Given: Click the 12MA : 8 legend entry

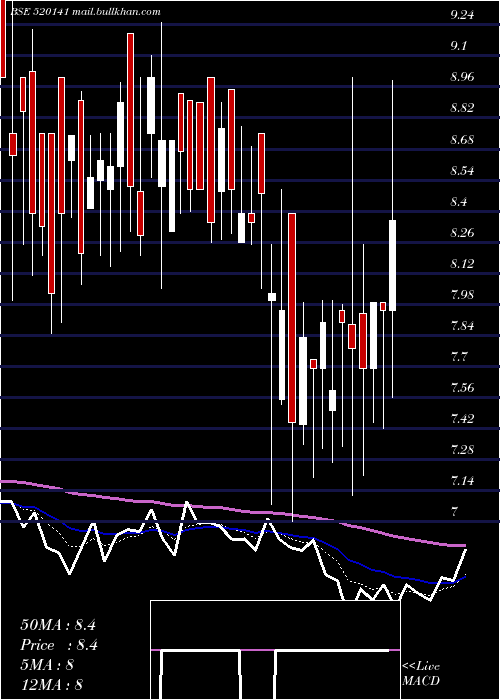Looking at the screenshot, I should coord(51,684).
